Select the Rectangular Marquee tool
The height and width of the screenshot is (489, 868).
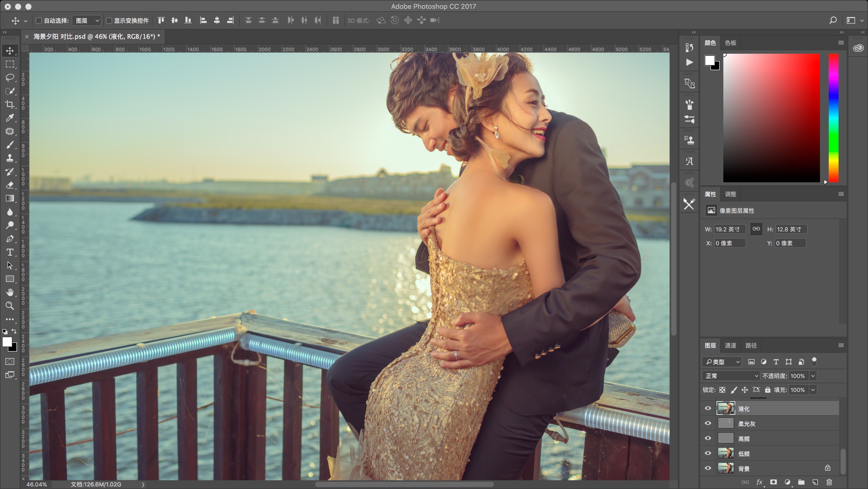point(10,64)
